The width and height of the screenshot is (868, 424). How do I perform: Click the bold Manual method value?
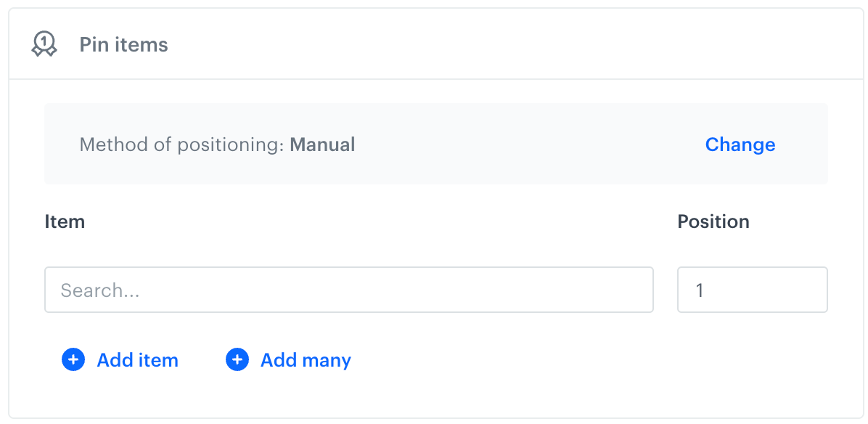pyautogui.click(x=322, y=144)
